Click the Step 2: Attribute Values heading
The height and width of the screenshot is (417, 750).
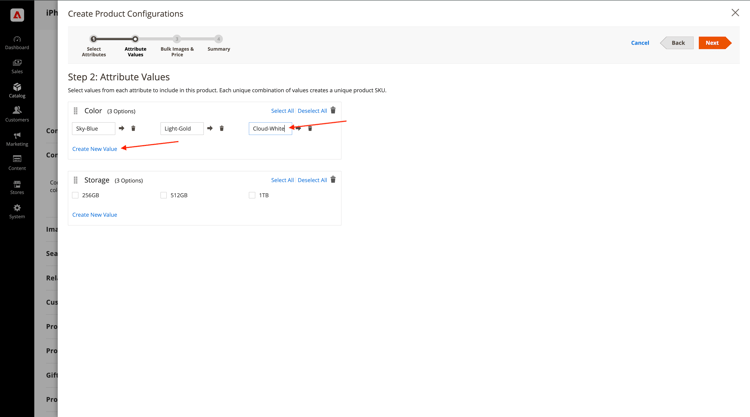tap(119, 77)
